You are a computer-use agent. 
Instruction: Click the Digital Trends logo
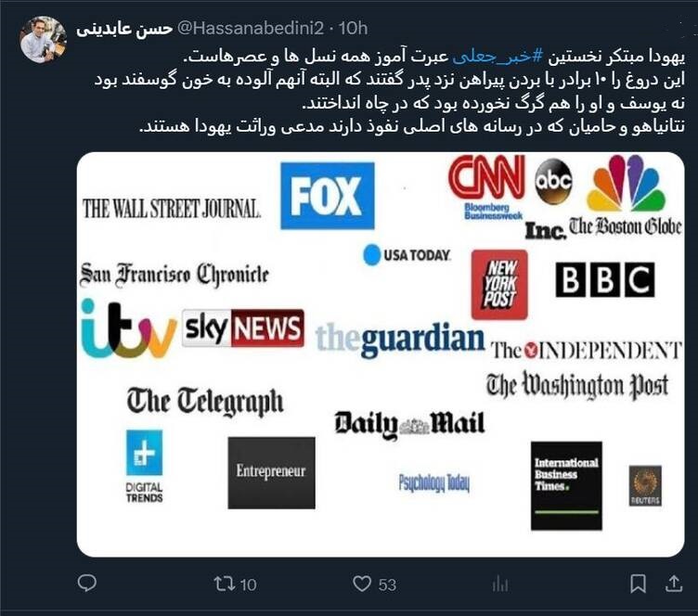(x=144, y=466)
